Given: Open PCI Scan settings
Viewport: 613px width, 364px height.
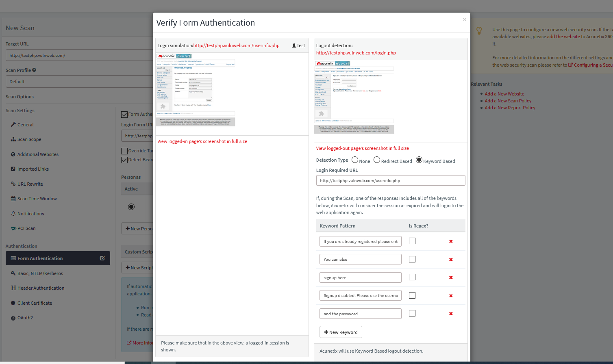Looking at the screenshot, I should [x=23, y=228].
